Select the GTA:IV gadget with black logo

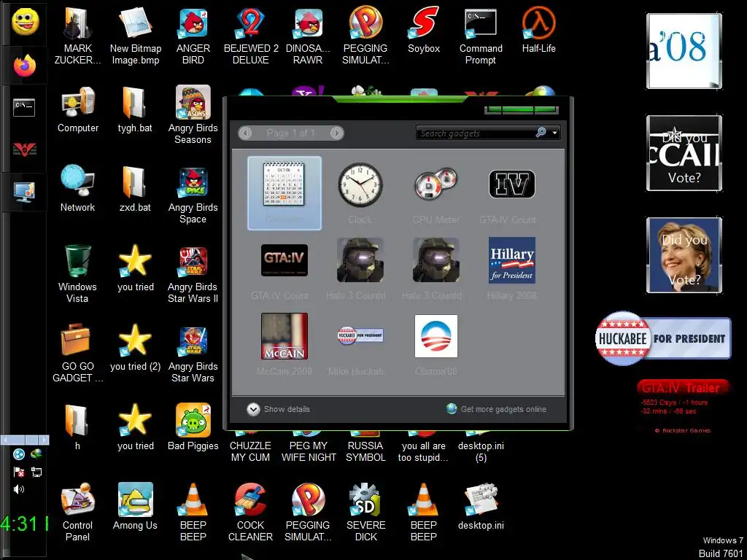pos(285,268)
